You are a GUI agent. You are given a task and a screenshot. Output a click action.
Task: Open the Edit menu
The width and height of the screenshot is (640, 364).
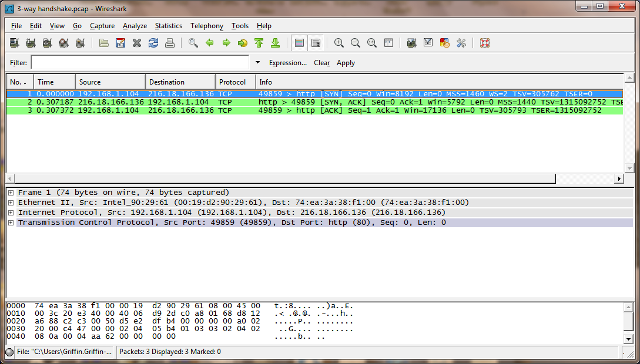(x=36, y=26)
